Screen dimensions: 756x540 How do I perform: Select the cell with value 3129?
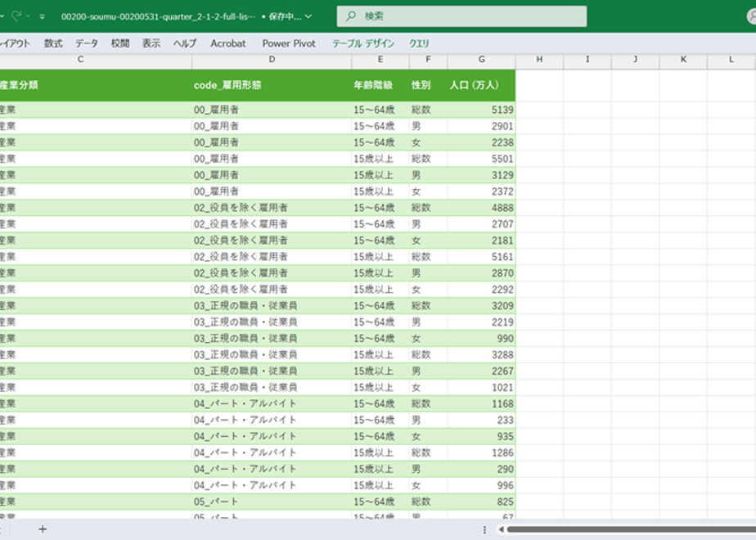click(482, 175)
